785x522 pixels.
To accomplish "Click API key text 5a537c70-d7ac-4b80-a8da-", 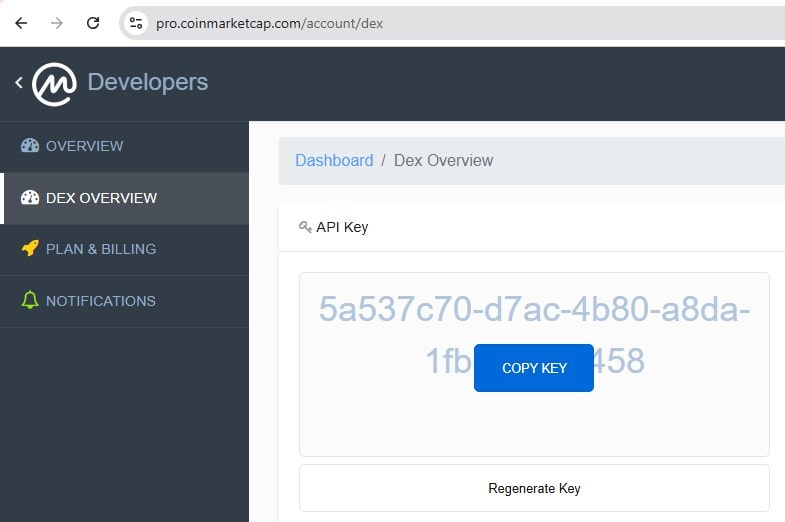I will [x=534, y=309].
